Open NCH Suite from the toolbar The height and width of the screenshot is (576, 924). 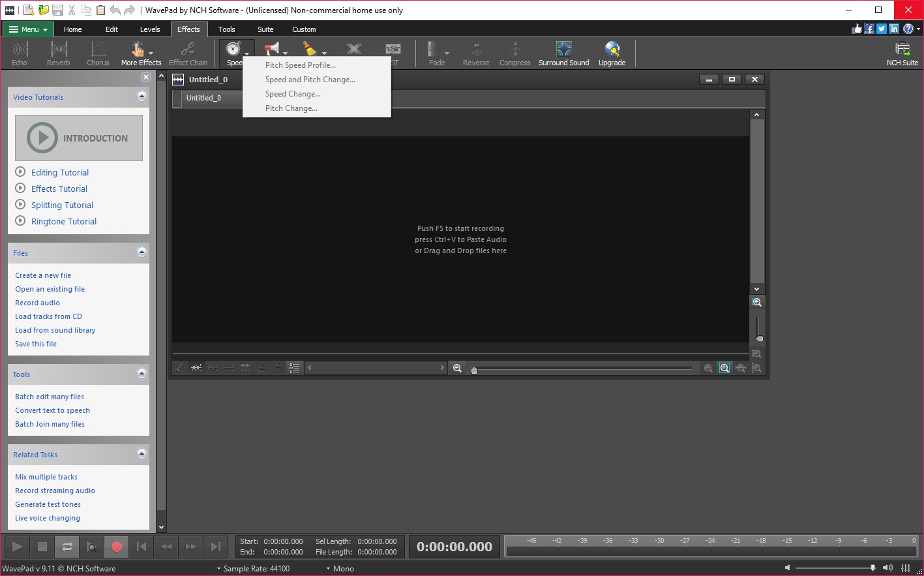coord(902,53)
